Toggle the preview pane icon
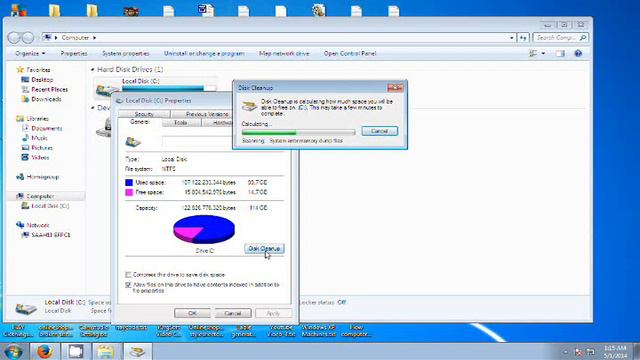The width and height of the screenshot is (640, 360). 560,53
